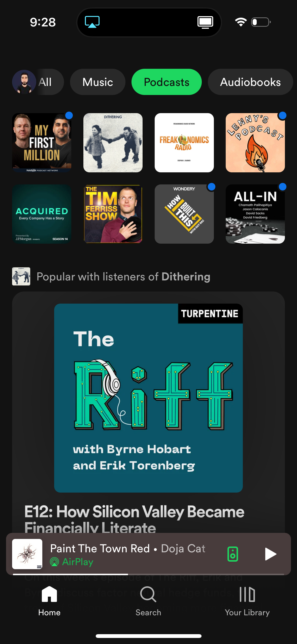Screen dimensions: 297x644
Task: Open the Search tab
Action: pos(148,601)
